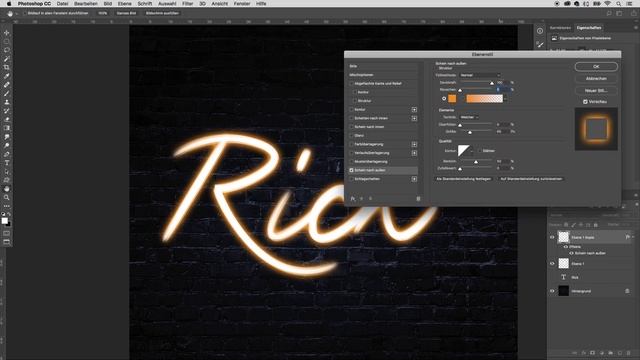Enable the Glanz effect checkbox
Viewport: 640px width, 360px height.
tap(351, 136)
